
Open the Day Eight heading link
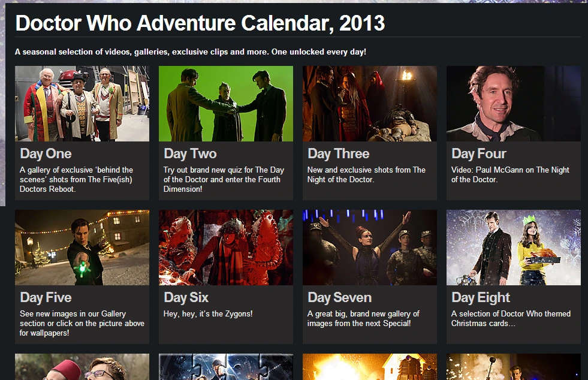pos(481,298)
